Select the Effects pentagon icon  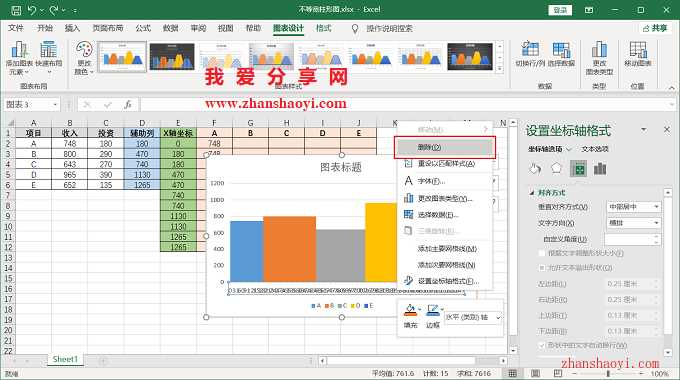click(556, 168)
